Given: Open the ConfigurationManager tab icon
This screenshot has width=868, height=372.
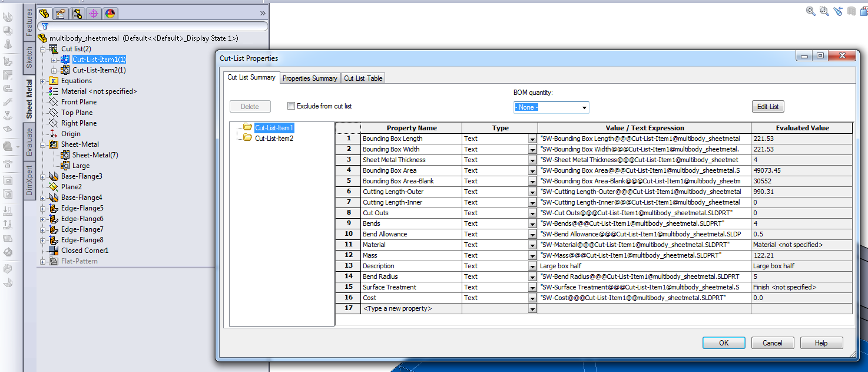Looking at the screenshot, I should 77,13.
